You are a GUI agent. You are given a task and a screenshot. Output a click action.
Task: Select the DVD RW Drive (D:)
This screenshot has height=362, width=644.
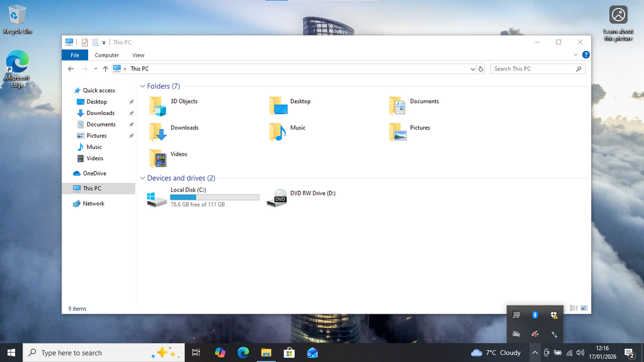[277, 197]
